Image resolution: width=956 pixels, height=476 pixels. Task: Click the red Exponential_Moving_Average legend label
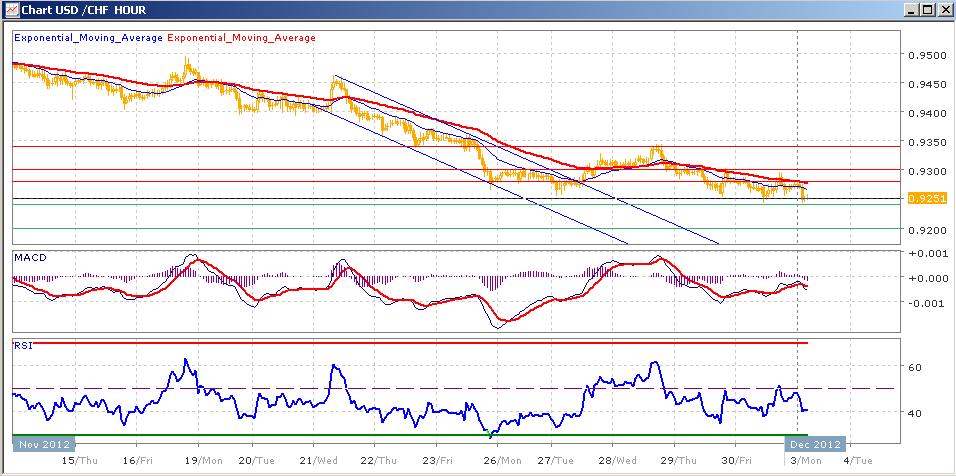[x=241, y=38]
